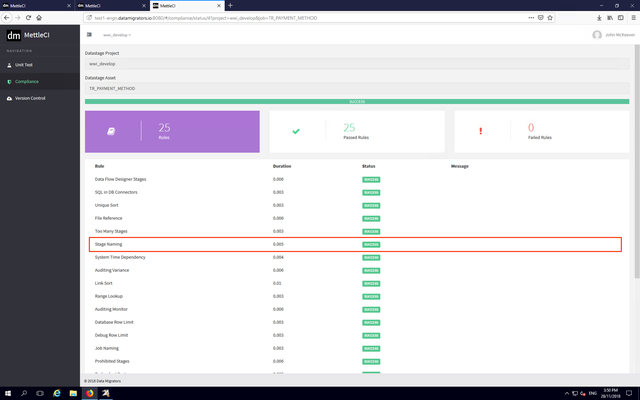
Task: Open Firefox from the Windows taskbar
Action: pos(89,393)
